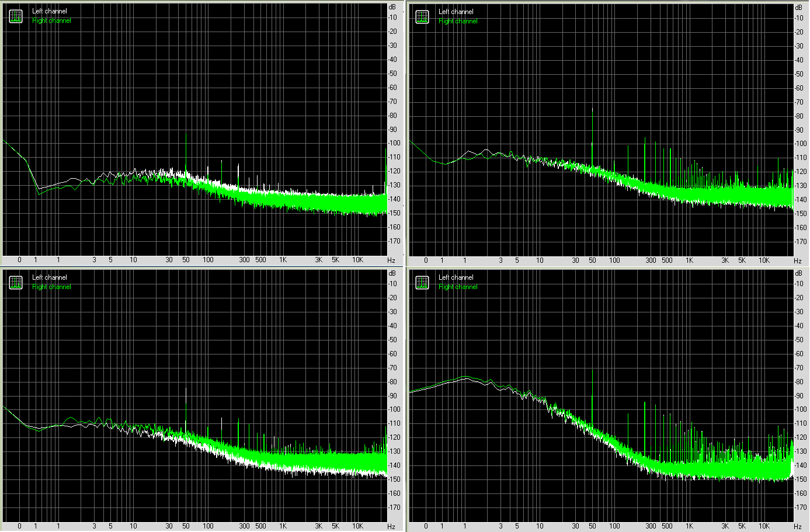This screenshot has width=810, height=532.
Task: Click the 'dB' axis label of top-left graph
Action: (392, 7)
